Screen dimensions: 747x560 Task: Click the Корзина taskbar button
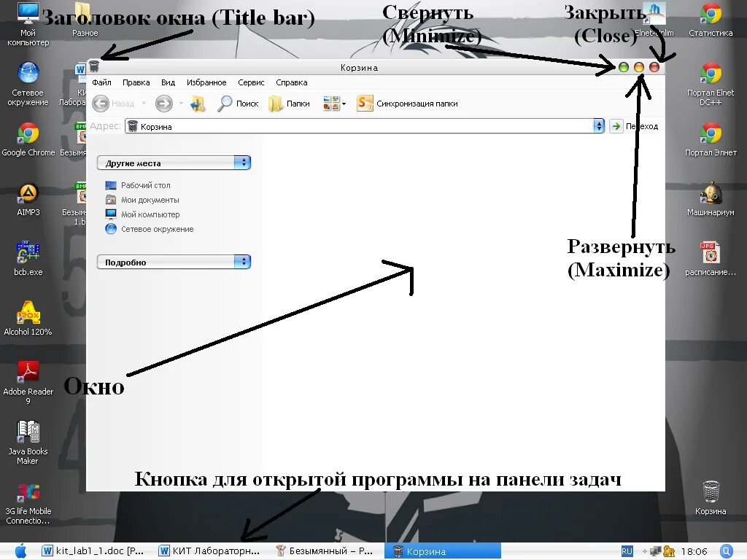coord(443,551)
